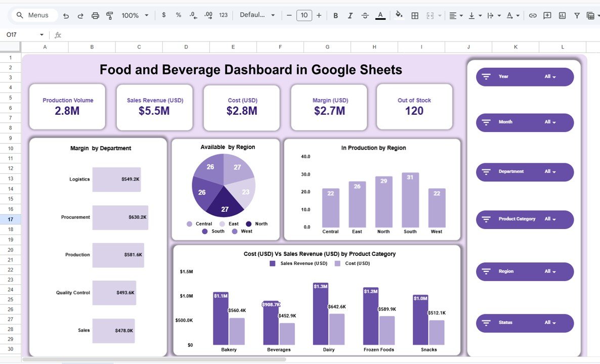Open the Insert comment icon
This screenshot has width=600, height=364.
547,15
